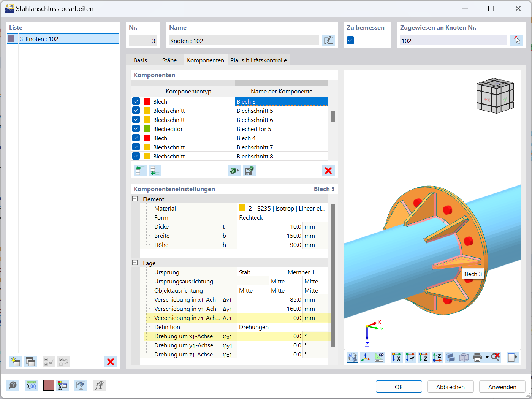Click the save component to library icon
The image size is (532, 399).
249,171
